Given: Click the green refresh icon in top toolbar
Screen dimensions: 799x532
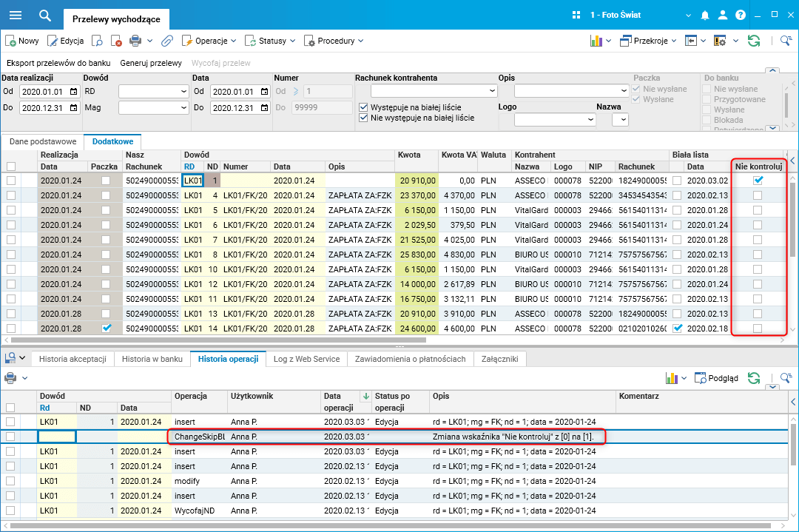Looking at the screenshot, I should [x=754, y=41].
